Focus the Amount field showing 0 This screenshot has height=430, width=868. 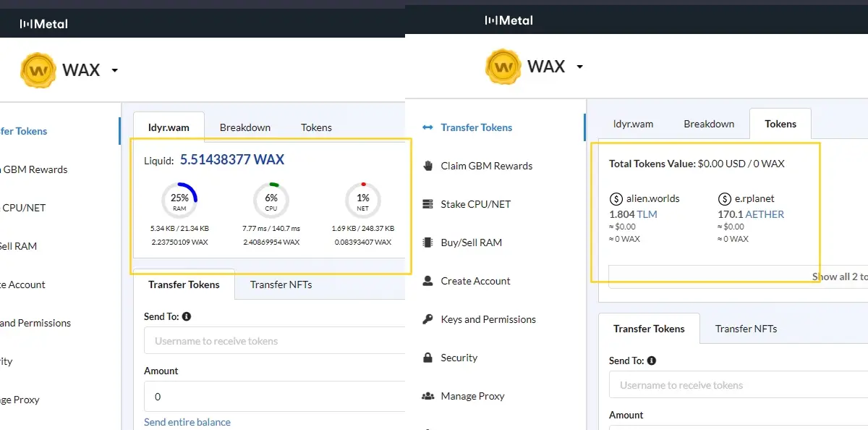[275, 397]
